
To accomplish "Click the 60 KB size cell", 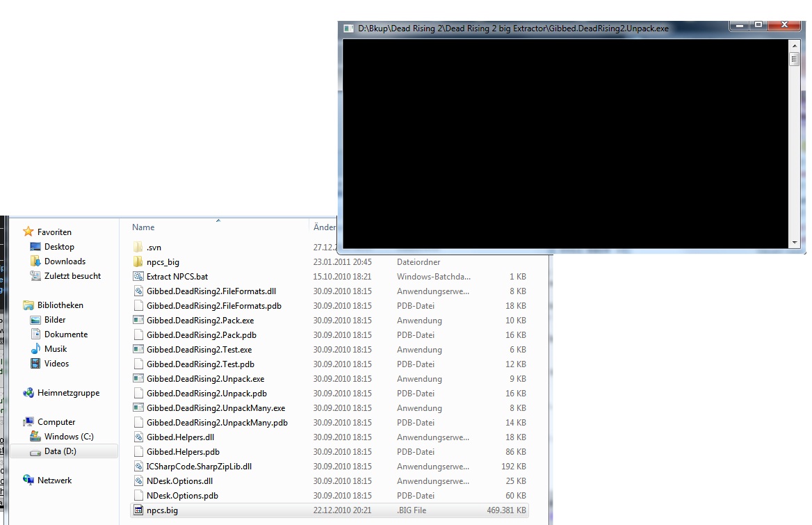I will click(x=516, y=496).
